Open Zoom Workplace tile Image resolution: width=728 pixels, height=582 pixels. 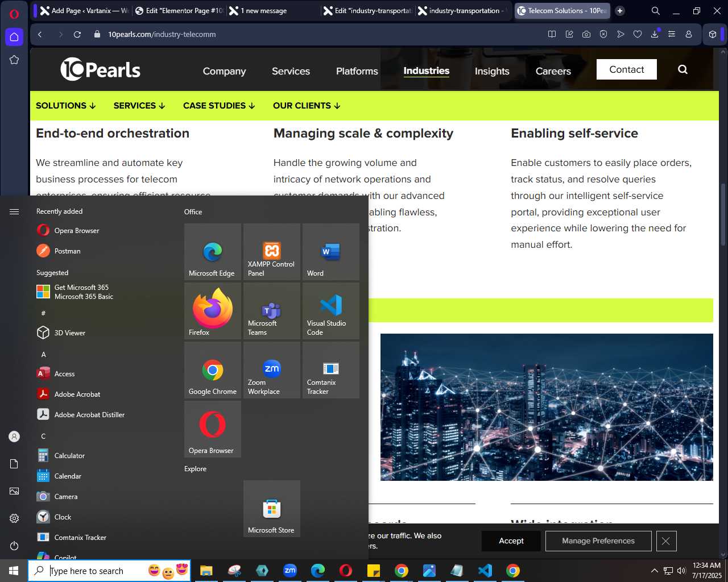point(272,370)
